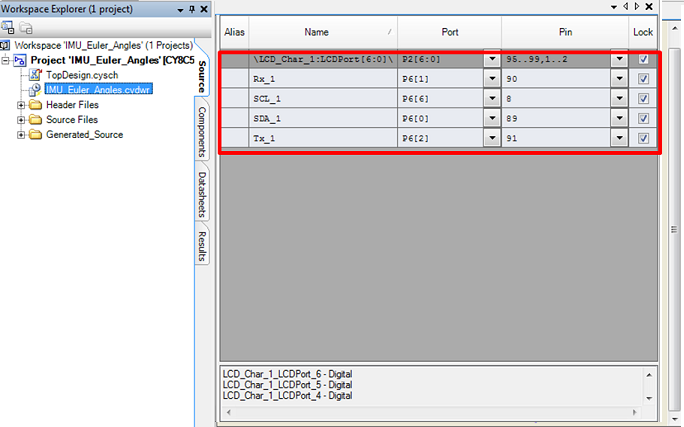
Task: Click the pin icon of Workspace Explorer
Action: click(191, 8)
